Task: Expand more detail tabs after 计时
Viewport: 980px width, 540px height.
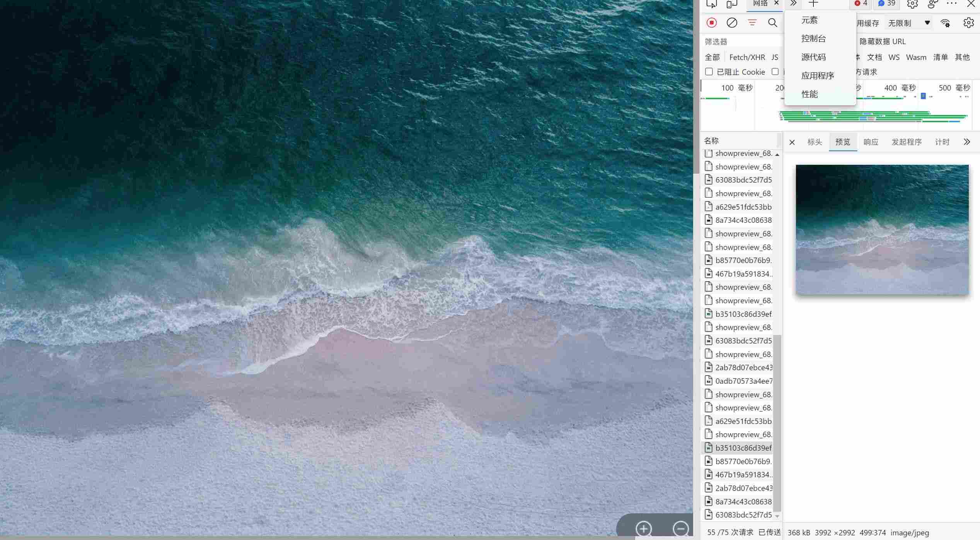Action: click(966, 142)
